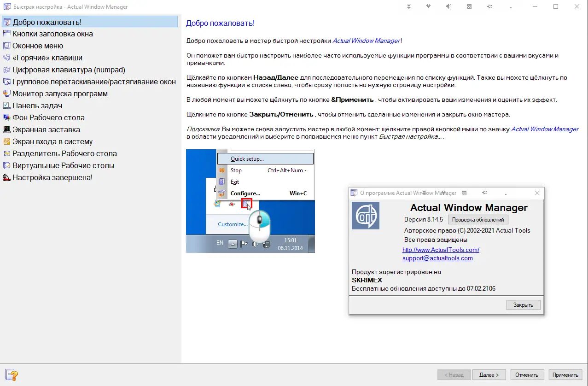Click the minimize-to-tray dot icon in the main title bar

click(510, 8)
